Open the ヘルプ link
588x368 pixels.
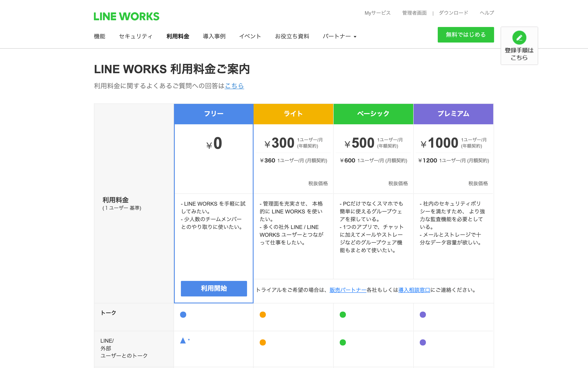487,13
